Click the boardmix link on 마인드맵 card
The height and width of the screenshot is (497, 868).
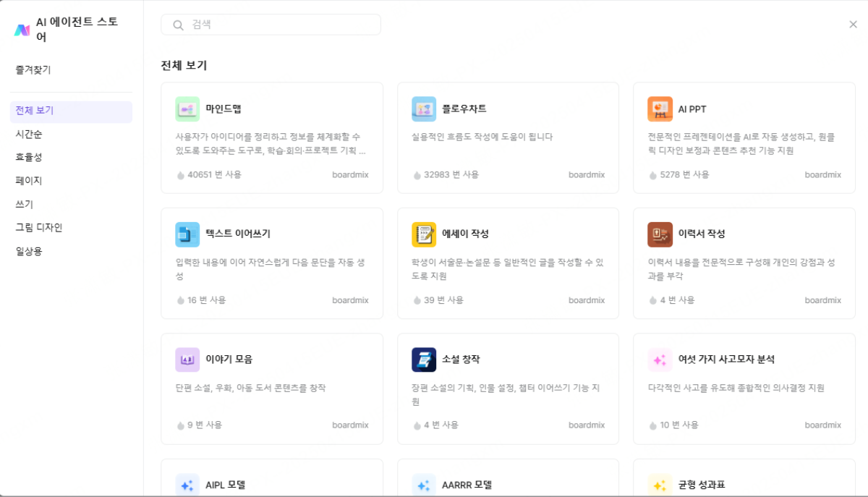[350, 174]
